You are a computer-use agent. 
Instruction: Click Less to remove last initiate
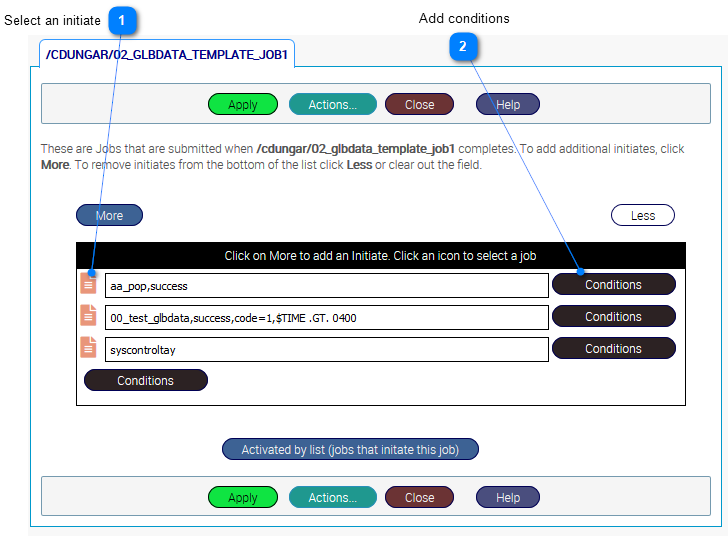point(642,215)
